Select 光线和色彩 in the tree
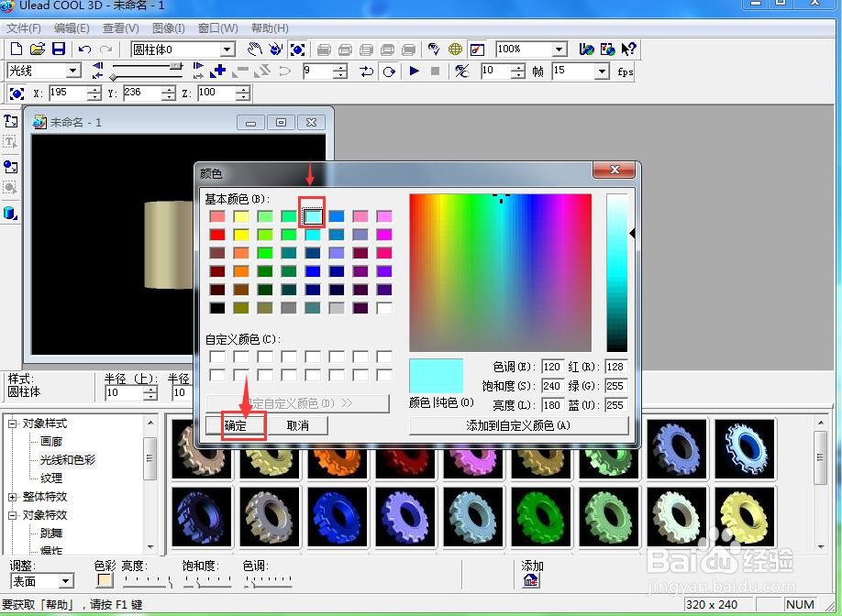The height and width of the screenshot is (616, 842). pyautogui.click(x=68, y=460)
